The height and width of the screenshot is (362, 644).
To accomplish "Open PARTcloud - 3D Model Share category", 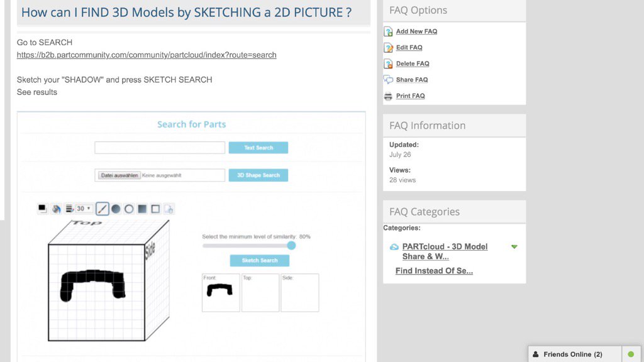I will 445,251.
